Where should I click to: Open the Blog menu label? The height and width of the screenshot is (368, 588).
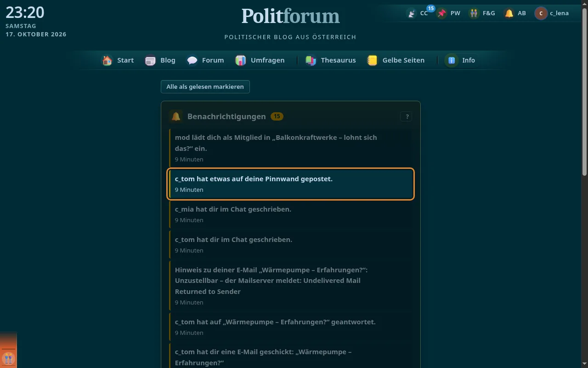tap(168, 60)
